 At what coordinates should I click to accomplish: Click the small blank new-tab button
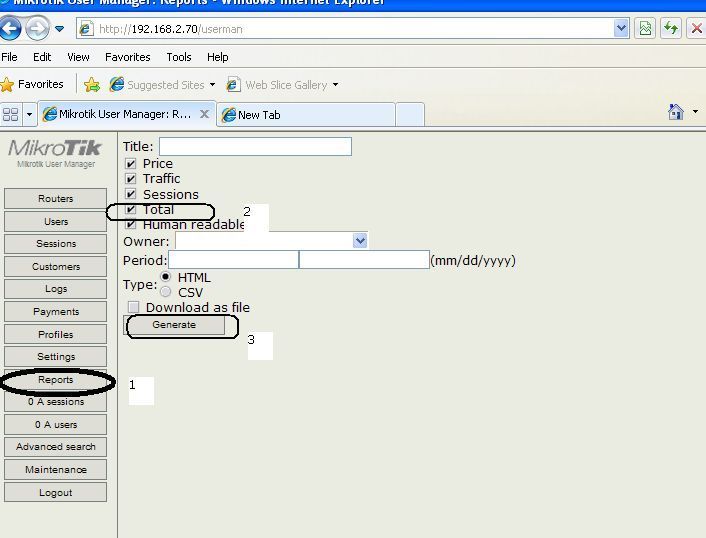410,115
